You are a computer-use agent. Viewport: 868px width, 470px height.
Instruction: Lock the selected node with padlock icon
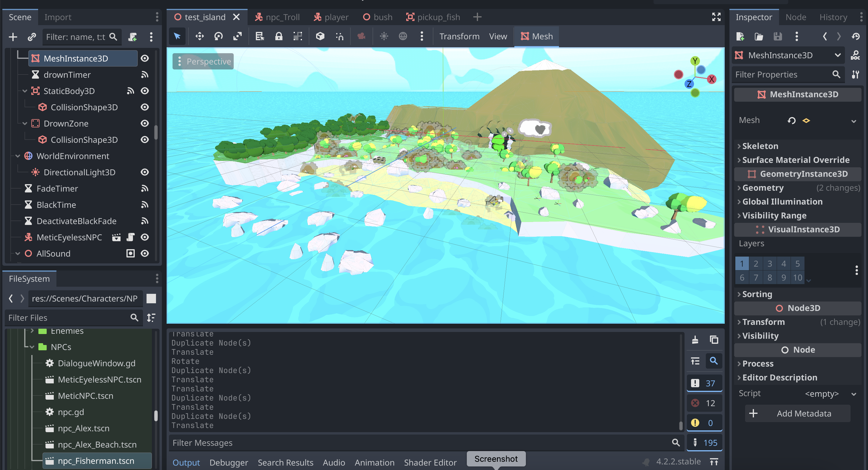point(278,36)
